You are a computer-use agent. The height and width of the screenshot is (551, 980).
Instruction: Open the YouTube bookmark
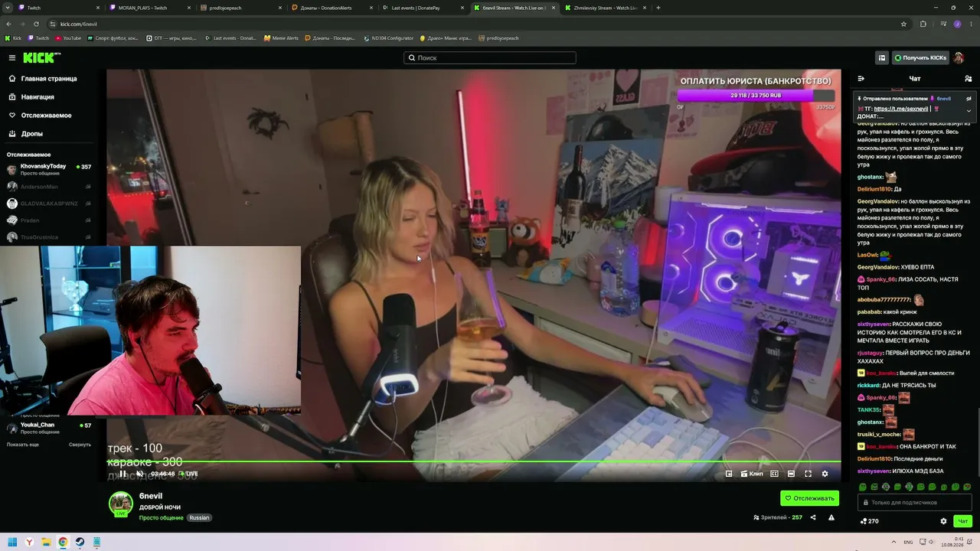coord(67,38)
